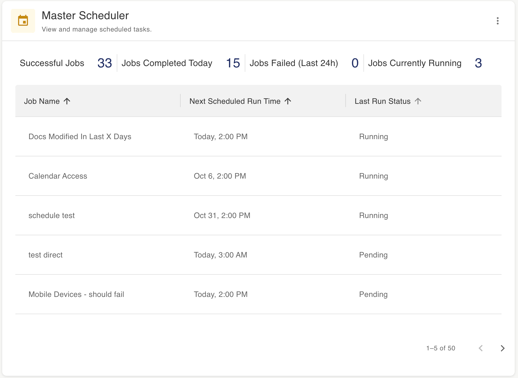Click the Job Name column header
This screenshot has width=518, height=378.
pos(42,101)
